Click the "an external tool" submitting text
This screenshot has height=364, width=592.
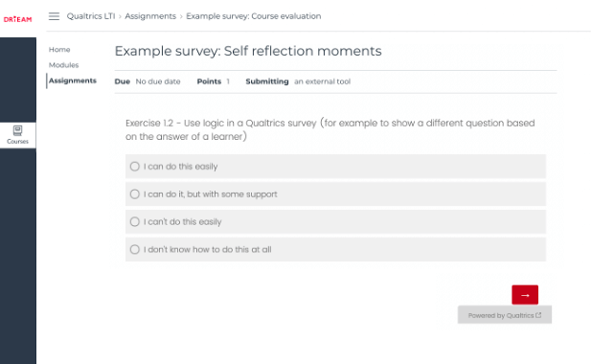click(x=323, y=81)
